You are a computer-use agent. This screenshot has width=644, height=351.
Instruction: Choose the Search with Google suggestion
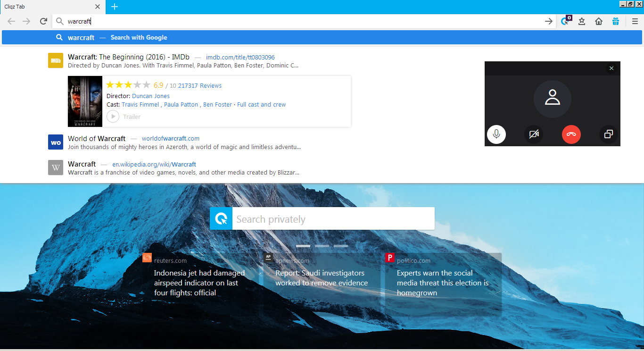click(x=322, y=37)
